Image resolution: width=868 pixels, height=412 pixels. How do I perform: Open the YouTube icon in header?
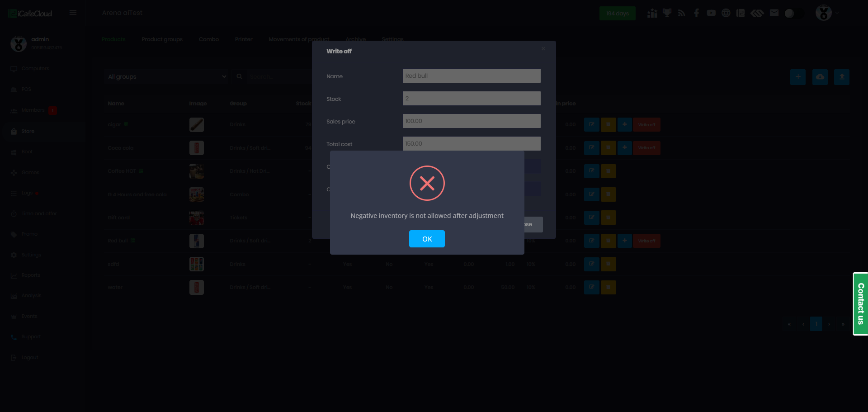711,13
